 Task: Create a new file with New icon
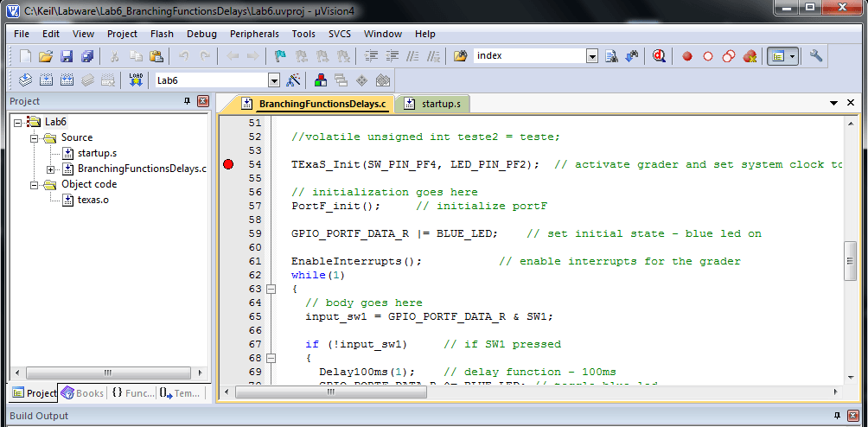pos(25,56)
